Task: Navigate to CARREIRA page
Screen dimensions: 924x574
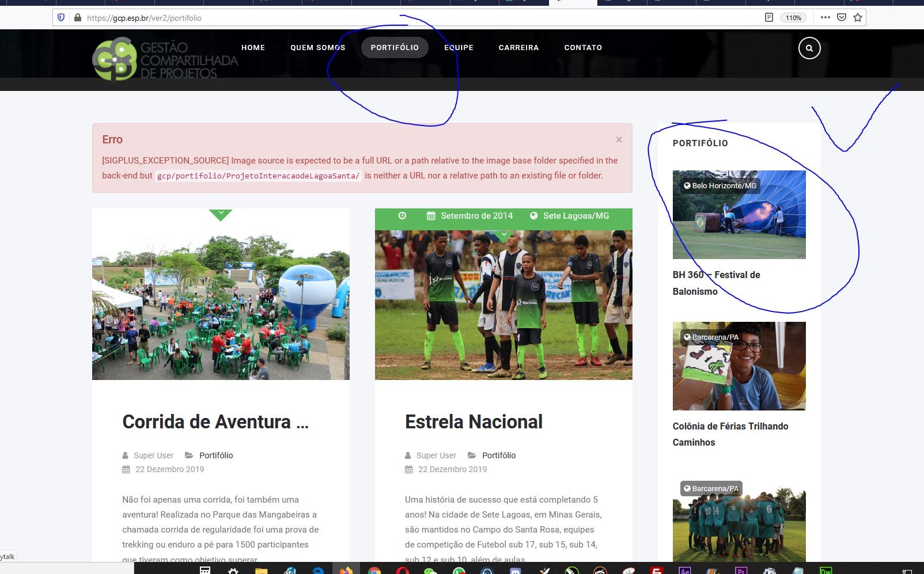Action: 519,48
